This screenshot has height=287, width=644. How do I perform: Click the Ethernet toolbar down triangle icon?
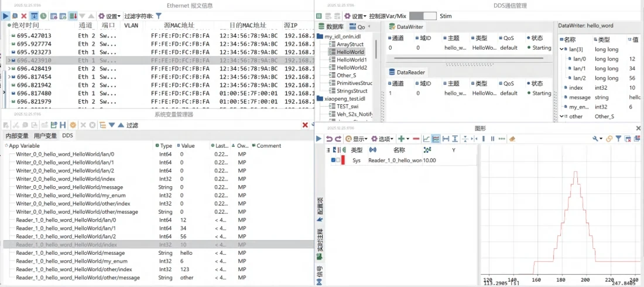point(82,16)
